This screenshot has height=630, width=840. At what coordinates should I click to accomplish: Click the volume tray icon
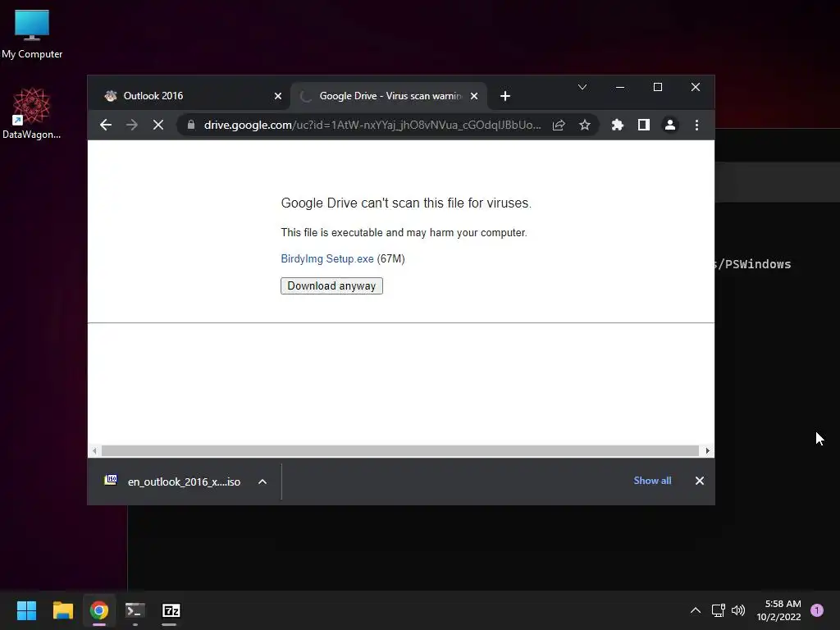point(738,610)
